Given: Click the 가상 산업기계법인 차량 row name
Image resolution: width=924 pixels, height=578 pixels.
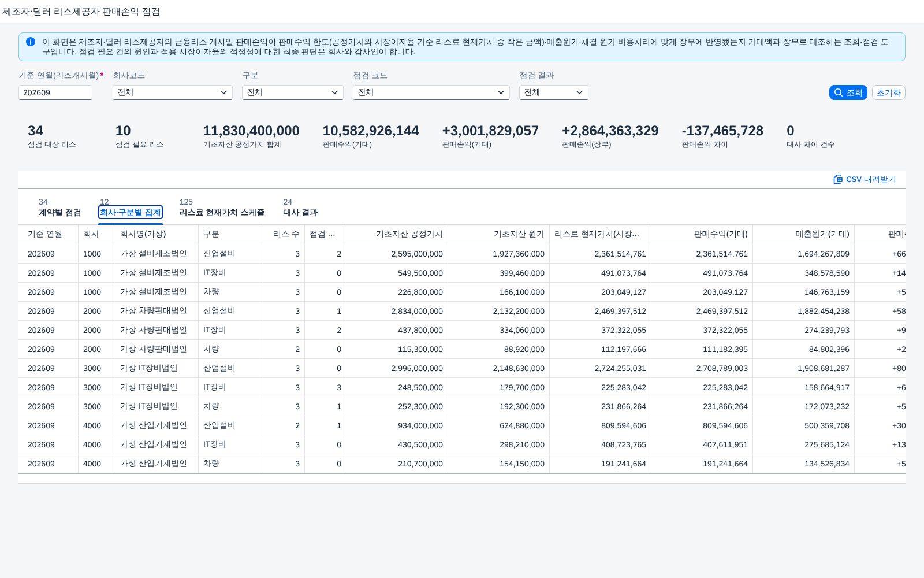Looking at the screenshot, I should tap(154, 464).
